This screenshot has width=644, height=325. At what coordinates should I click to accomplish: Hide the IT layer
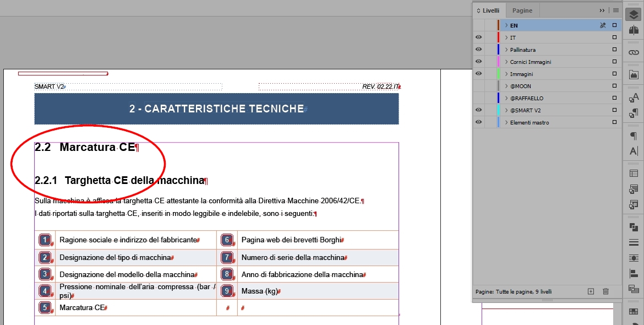[478, 37]
